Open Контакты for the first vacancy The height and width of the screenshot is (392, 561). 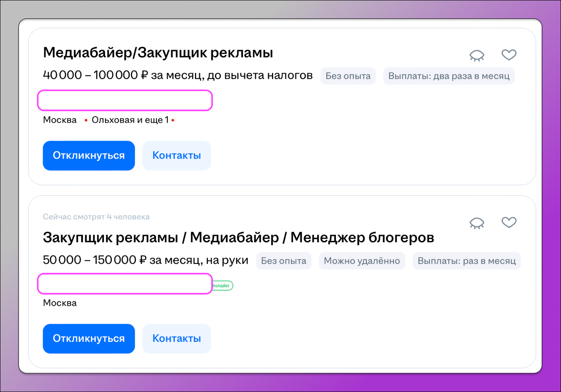(176, 155)
